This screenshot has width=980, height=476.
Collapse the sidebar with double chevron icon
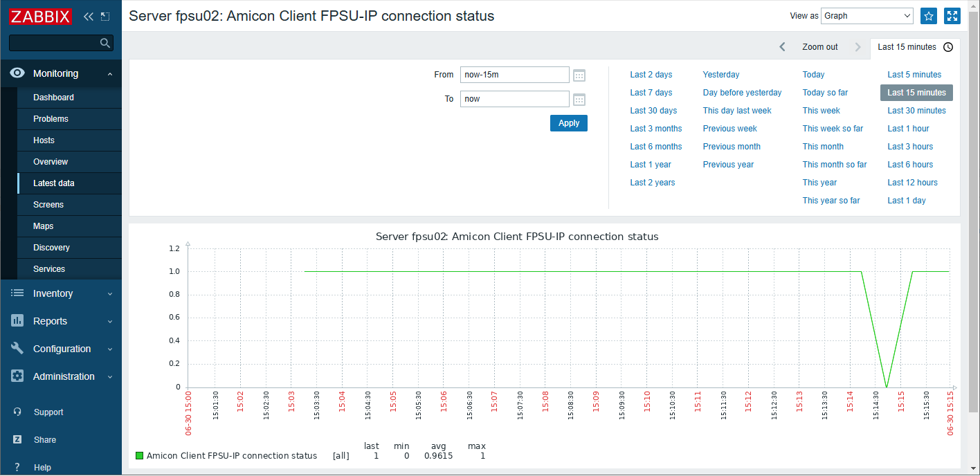[x=89, y=17]
